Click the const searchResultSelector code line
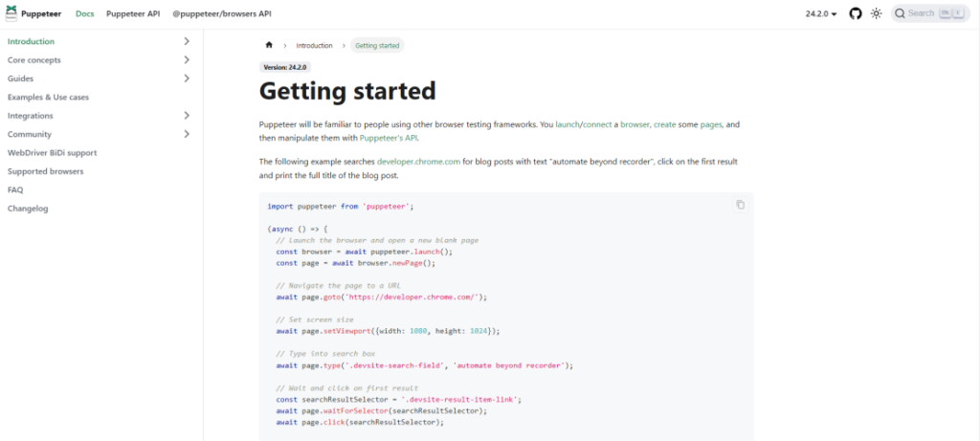Viewport: 980px width, 441px height. tap(399, 399)
